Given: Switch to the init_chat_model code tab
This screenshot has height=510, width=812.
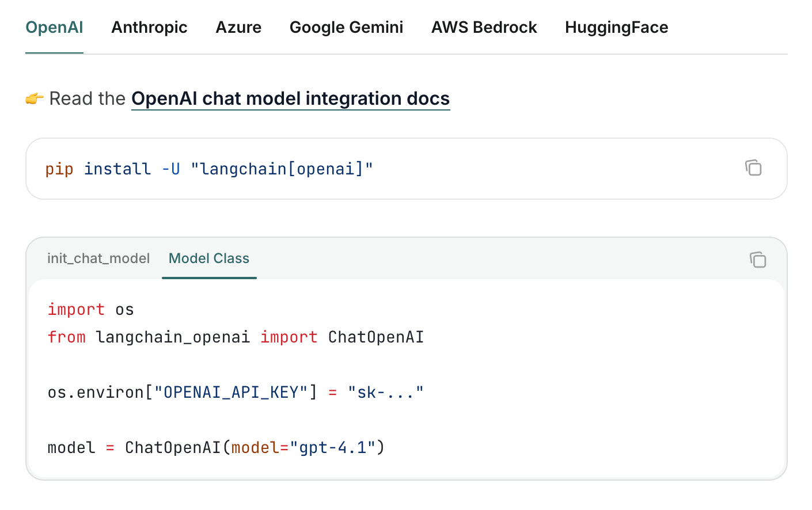Looking at the screenshot, I should [x=98, y=258].
